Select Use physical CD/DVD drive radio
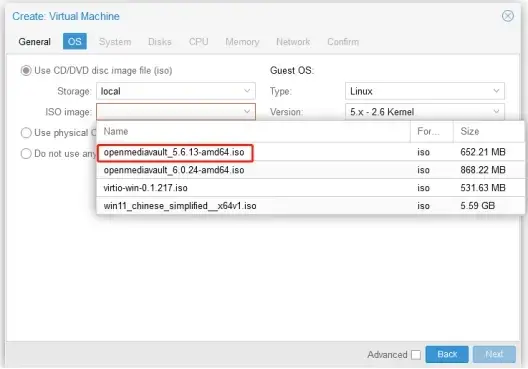Viewport: 528px width, 369px height. pos(26,133)
